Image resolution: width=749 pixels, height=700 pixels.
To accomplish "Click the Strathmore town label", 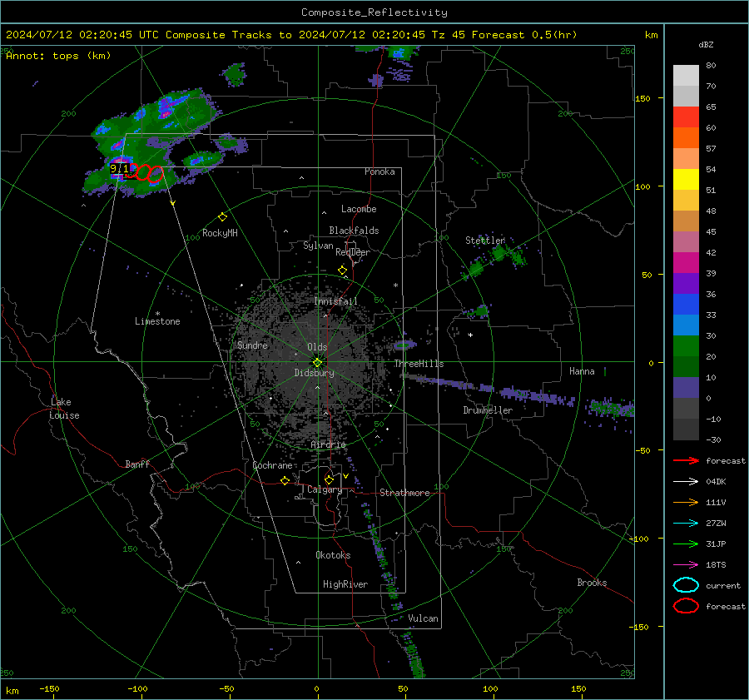I will click(405, 493).
